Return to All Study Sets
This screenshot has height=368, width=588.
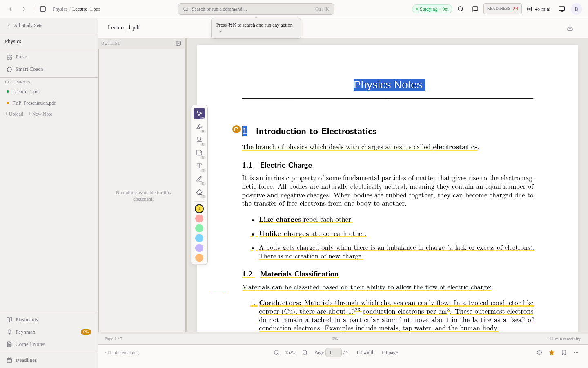point(24,25)
